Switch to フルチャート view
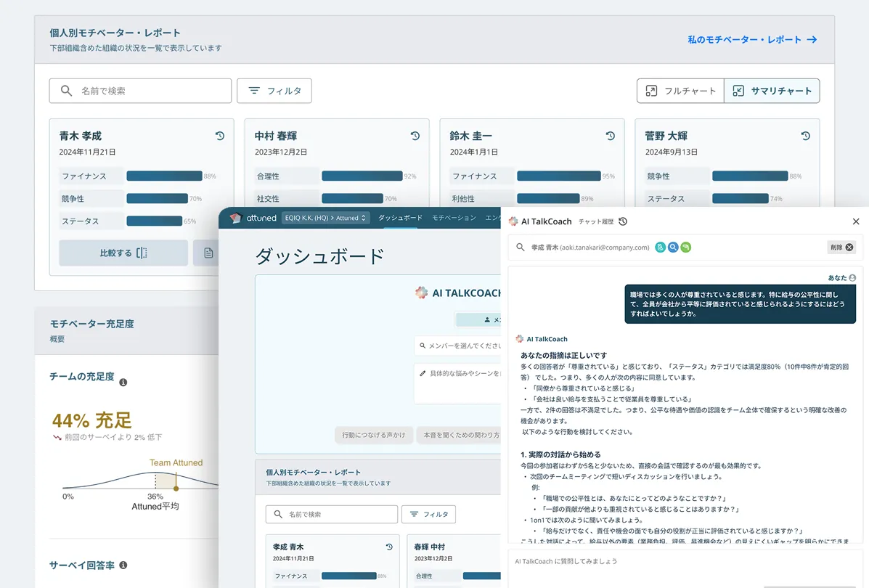 [x=680, y=91]
